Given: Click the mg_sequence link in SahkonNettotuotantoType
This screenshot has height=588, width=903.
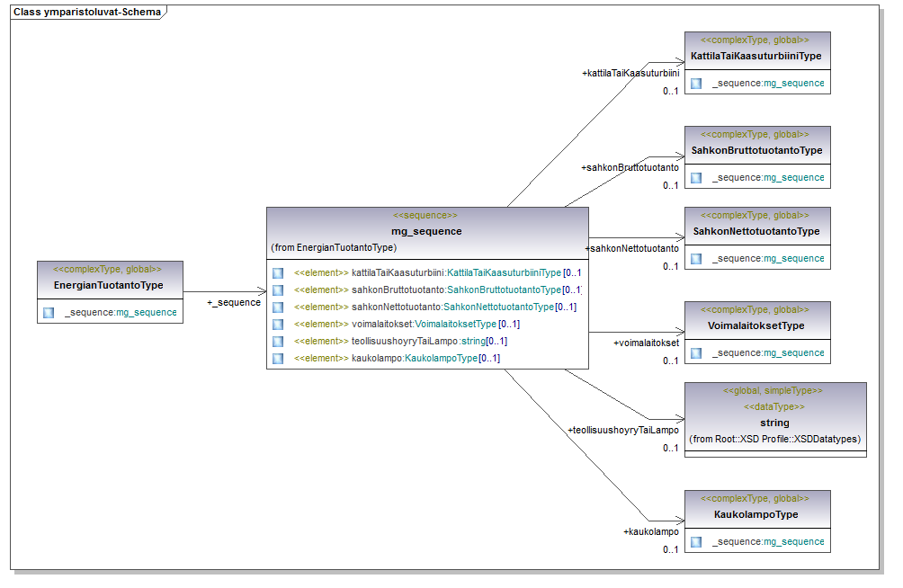Looking at the screenshot, I should pyautogui.click(x=793, y=259).
